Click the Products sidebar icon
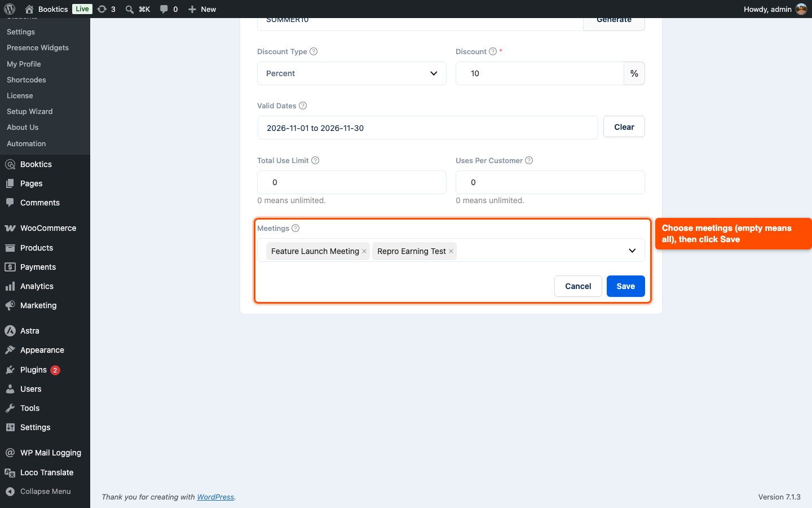 tap(10, 248)
